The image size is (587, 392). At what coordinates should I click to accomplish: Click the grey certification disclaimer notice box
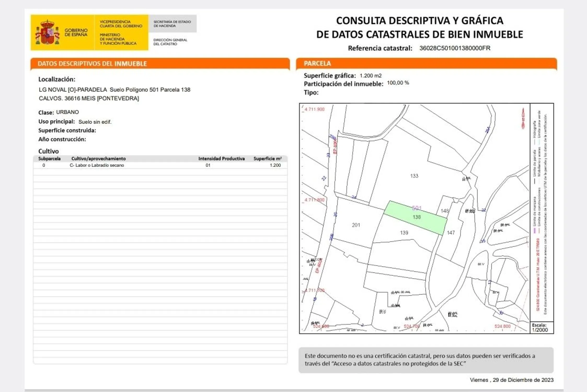click(426, 360)
